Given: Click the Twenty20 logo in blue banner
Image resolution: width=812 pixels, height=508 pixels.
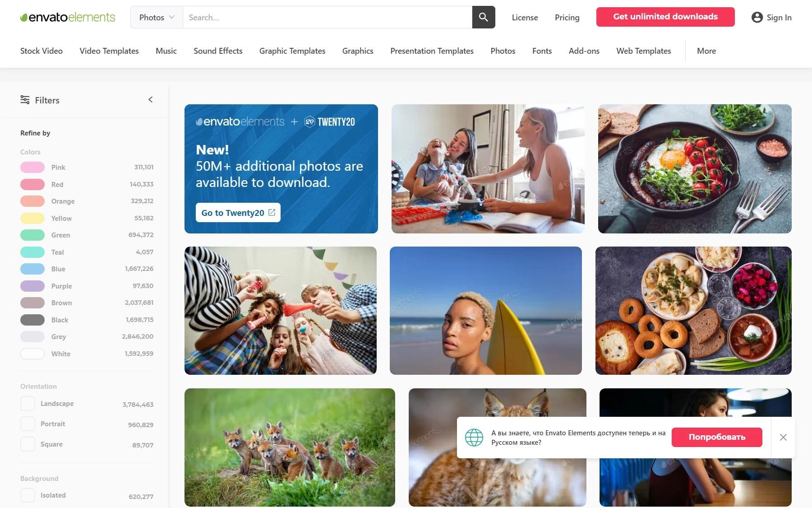Looking at the screenshot, I should coord(330,122).
